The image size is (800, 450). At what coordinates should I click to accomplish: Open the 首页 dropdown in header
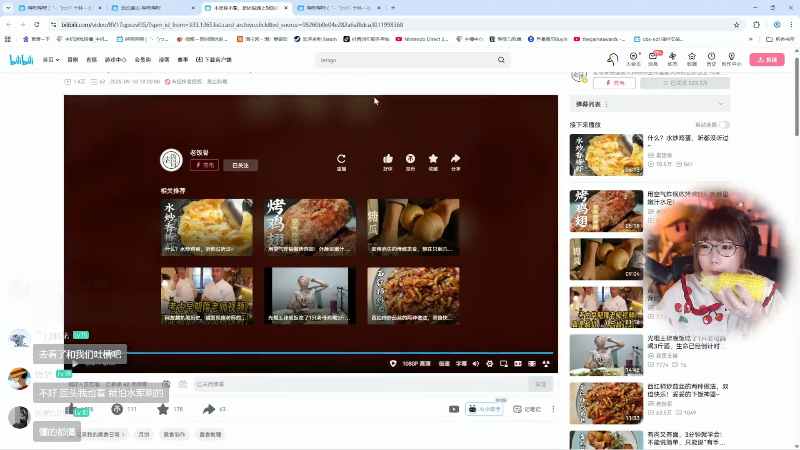point(51,60)
